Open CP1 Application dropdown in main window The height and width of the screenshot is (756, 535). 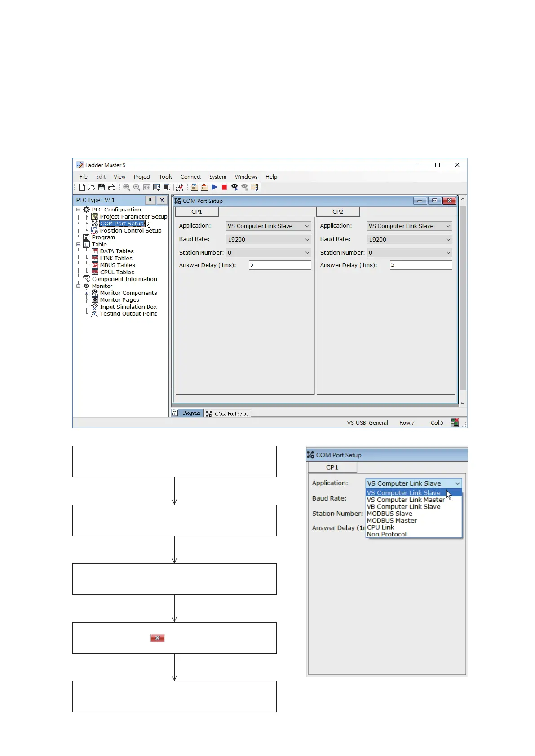(x=307, y=226)
